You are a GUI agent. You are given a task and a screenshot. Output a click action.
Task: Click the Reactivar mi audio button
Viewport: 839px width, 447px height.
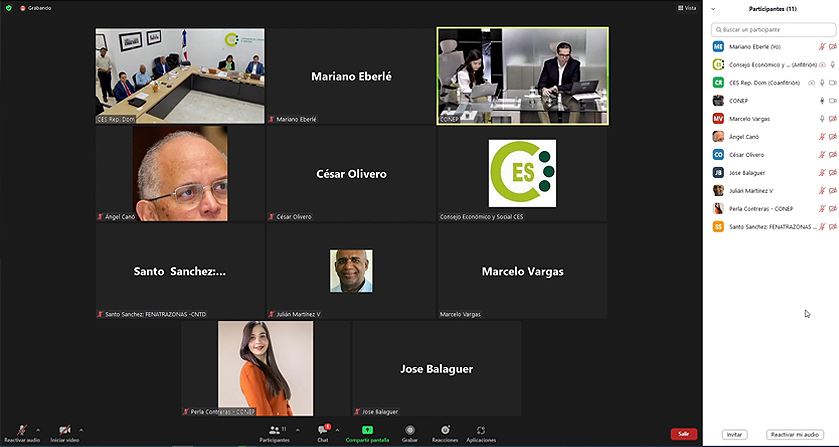click(795, 435)
